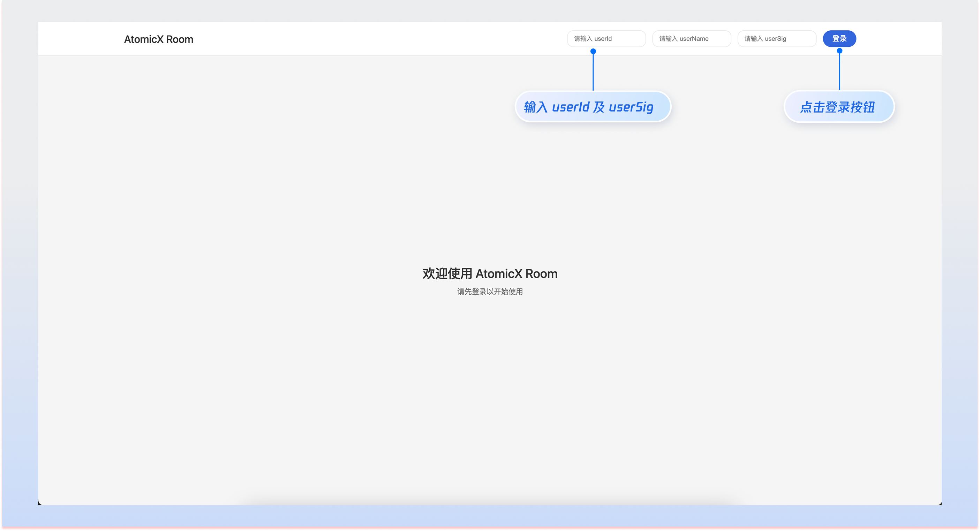Click the word userSig in the callout
The image size is (980, 531).
(631, 107)
